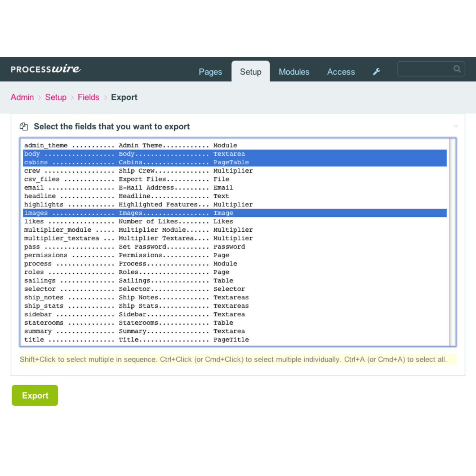Click inside the top search field
476x476 pixels.
click(424, 69)
